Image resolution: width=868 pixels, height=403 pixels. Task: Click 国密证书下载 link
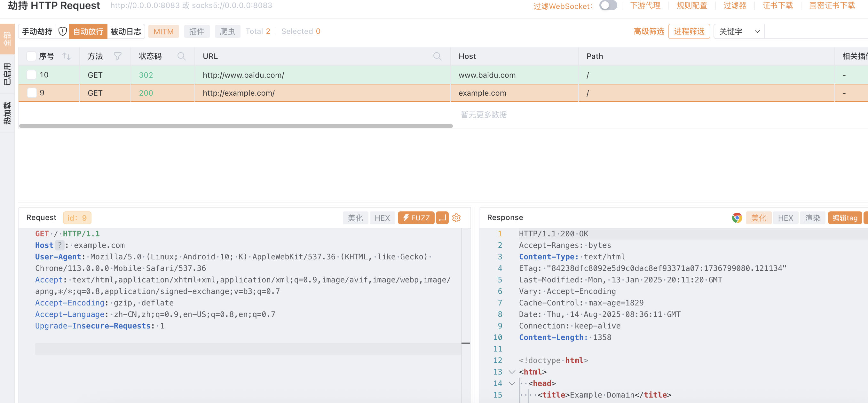[832, 6]
